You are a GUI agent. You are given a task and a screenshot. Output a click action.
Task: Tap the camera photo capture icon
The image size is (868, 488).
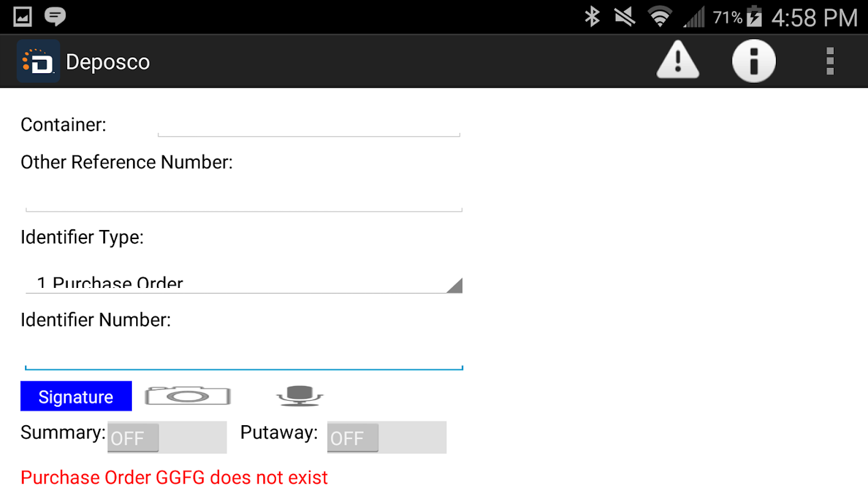pyautogui.click(x=187, y=396)
